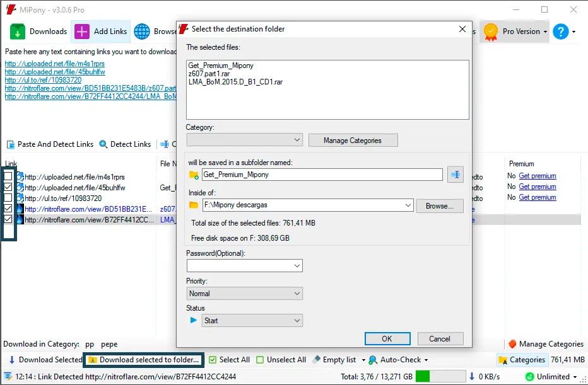Viewport: 588px width, 385px height.
Task: Click the green Unlimited speed icon
Action: 529,376
